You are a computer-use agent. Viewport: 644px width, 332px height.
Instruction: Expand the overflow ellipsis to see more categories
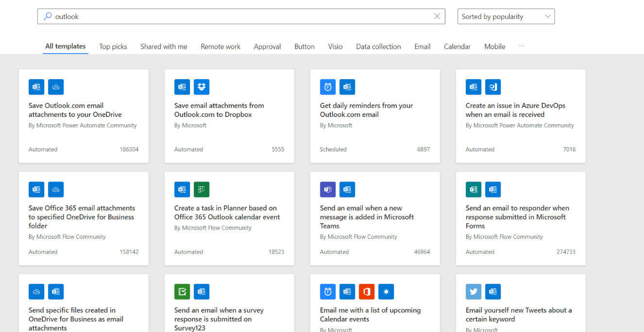click(x=522, y=47)
